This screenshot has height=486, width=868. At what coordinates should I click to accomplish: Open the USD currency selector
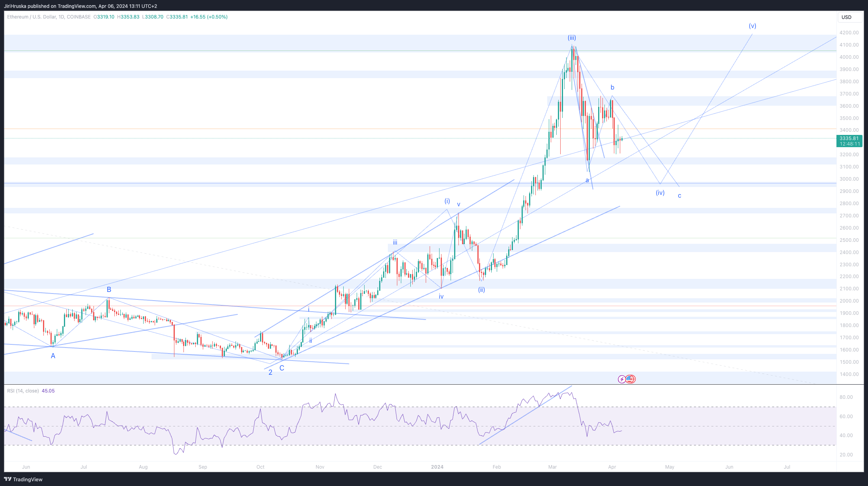pyautogui.click(x=846, y=17)
